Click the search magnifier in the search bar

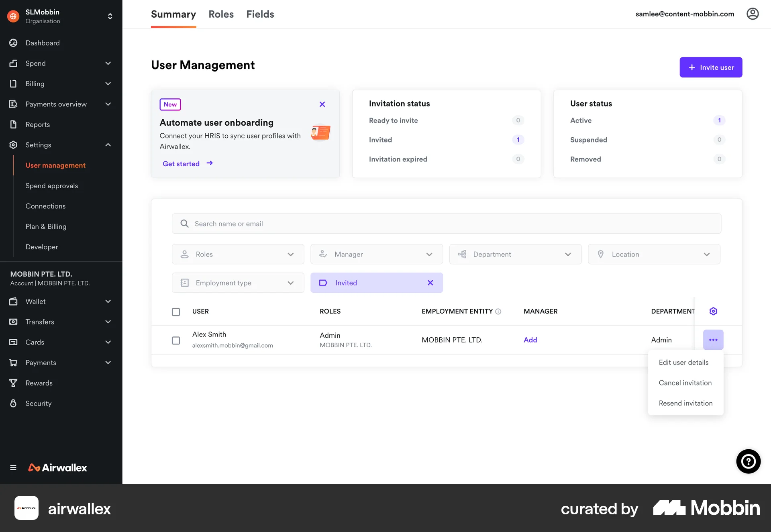tap(184, 224)
